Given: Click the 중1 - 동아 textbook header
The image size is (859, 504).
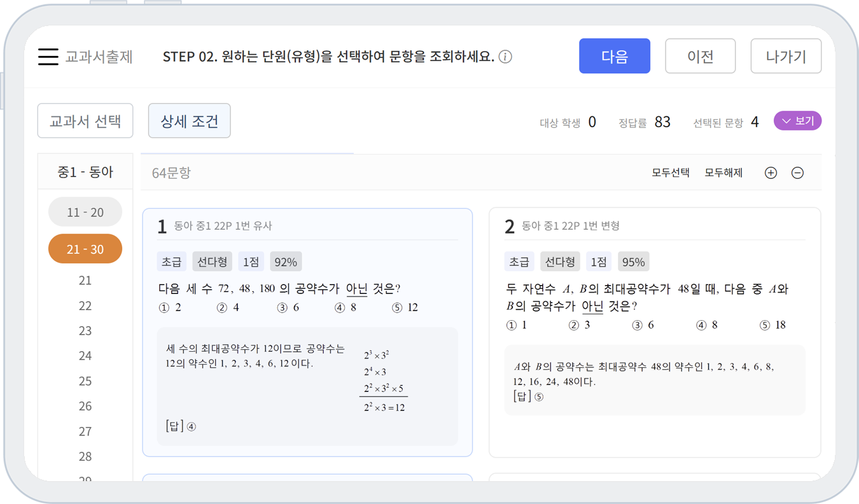Looking at the screenshot, I should (x=85, y=172).
